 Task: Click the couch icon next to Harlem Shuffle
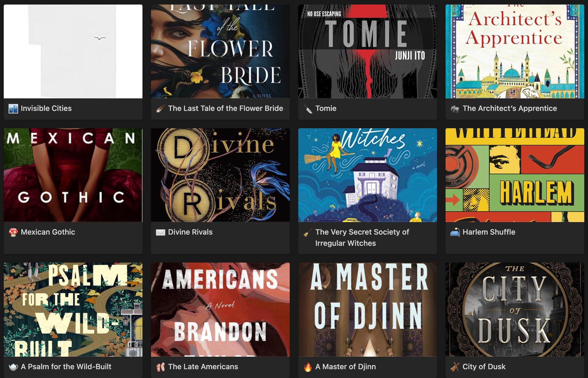[x=455, y=232]
